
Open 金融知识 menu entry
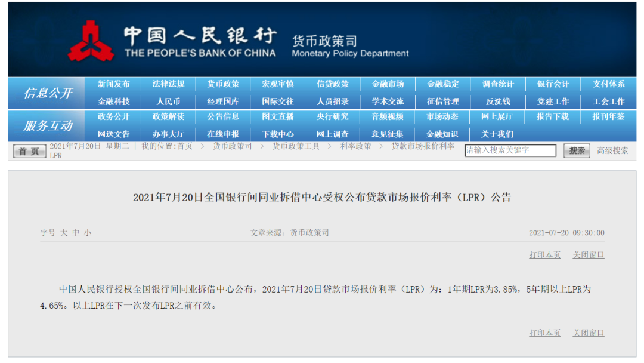click(x=442, y=134)
